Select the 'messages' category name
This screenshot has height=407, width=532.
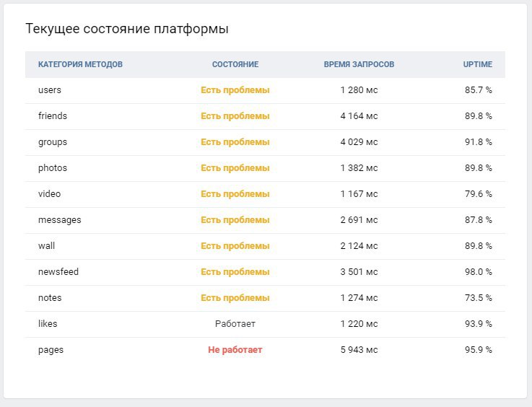pos(60,220)
